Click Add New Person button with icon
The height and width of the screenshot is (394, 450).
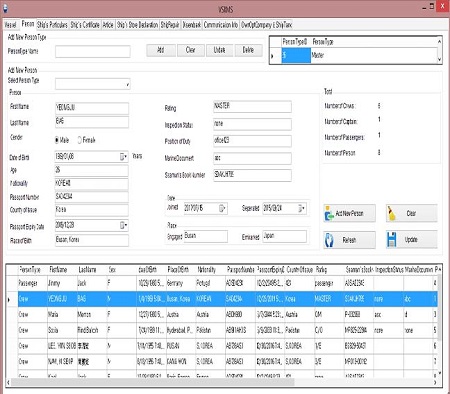[349, 213]
